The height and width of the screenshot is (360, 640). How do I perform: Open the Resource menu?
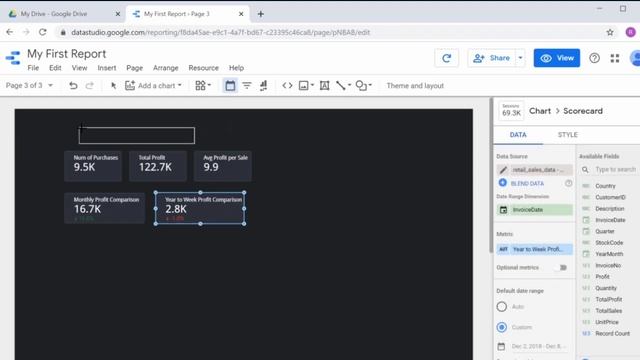pyautogui.click(x=203, y=68)
